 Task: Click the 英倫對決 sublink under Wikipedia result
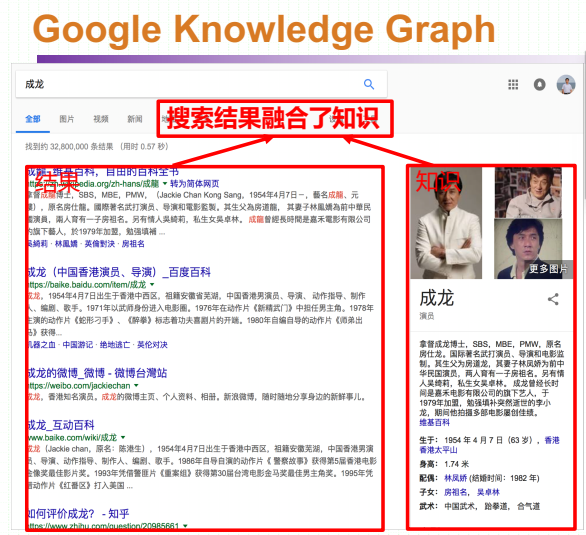(99, 244)
